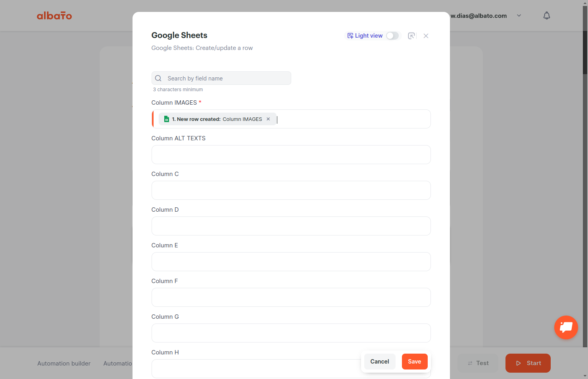Close the Google Sheets dialog with X
588x379 pixels.
426,36
